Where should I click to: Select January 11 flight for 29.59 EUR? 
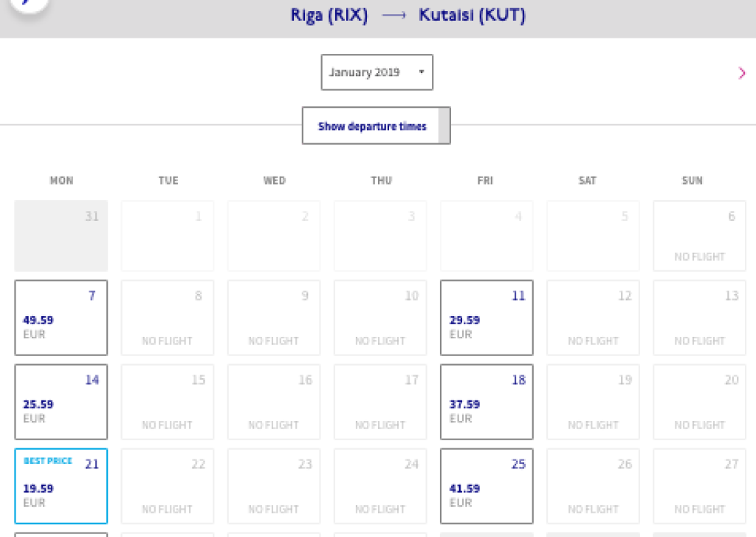(x=487, y=318)
